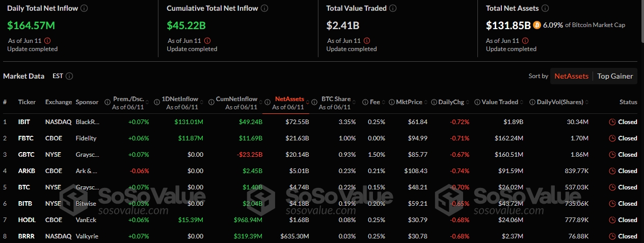Click the Exchange column header
Screen dimensions: 644x243
[x=59, y=102]
